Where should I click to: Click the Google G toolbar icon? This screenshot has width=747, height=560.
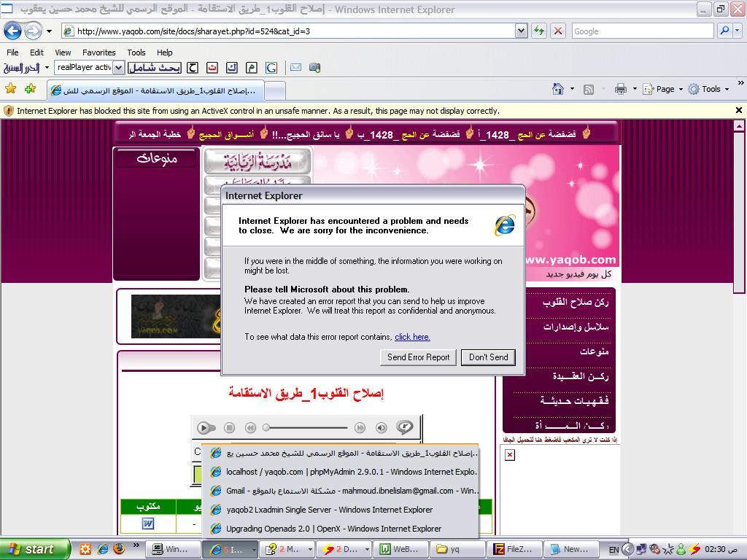(x=271, y=68)
